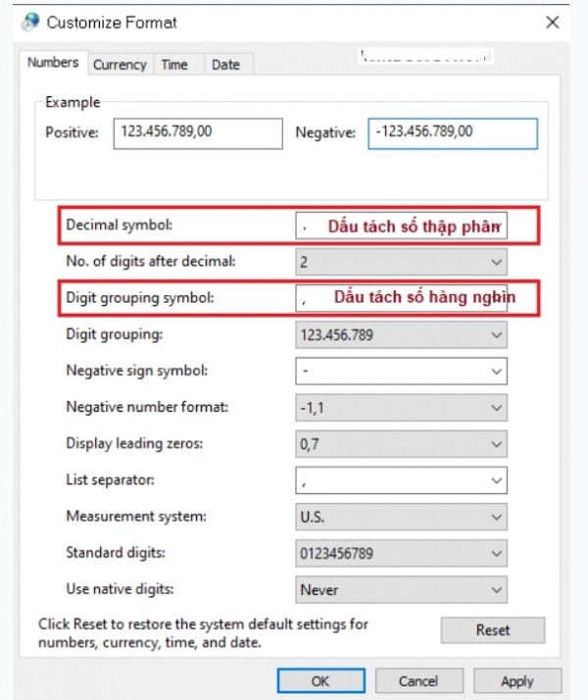Expand the Digit grouping dropdown
This screenshot has height=700, width=588.
pyautogui.click(x=401, y=334)
